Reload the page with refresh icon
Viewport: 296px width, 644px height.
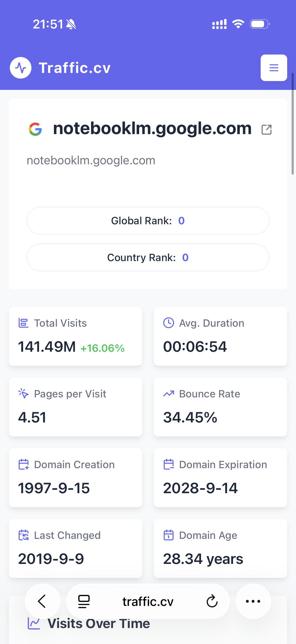click(212, 601)
